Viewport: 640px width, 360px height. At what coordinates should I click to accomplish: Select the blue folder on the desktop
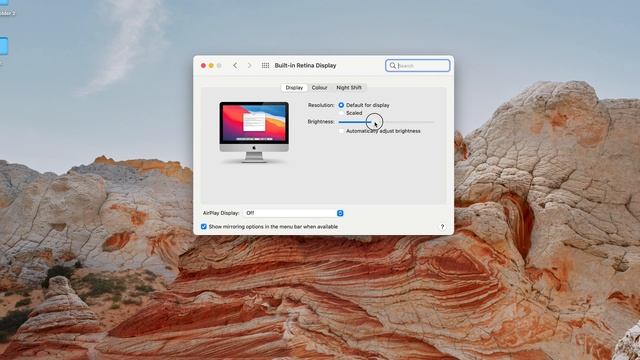(x=3, y=46)
